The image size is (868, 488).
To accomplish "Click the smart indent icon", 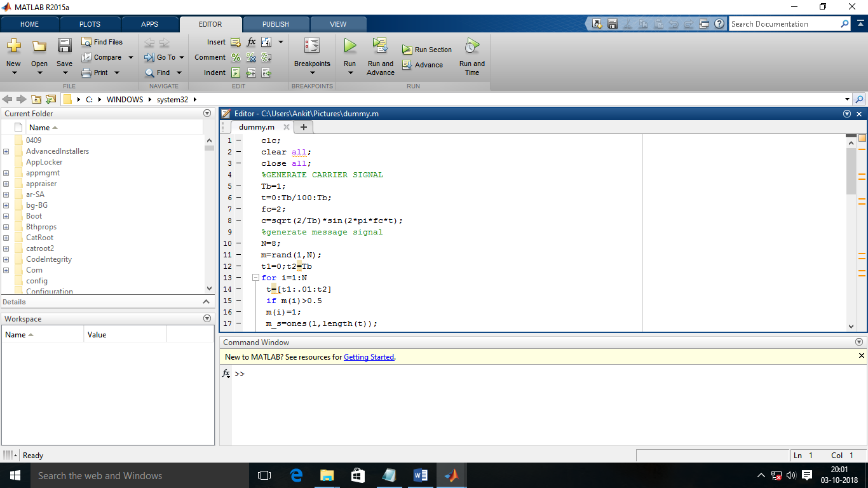I will [x=236, y=72].
